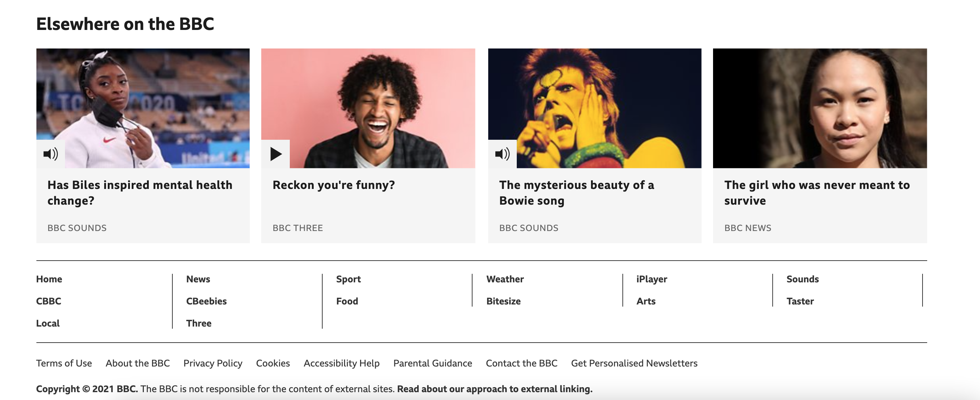The height and width of the screenshot is (400, 980).
Task: Open Arts footer link
Action: [646, 301]
